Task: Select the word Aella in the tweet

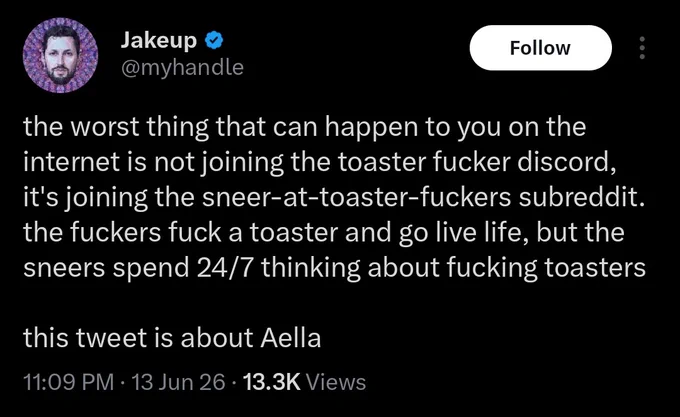Action: (x=291, y=338)
